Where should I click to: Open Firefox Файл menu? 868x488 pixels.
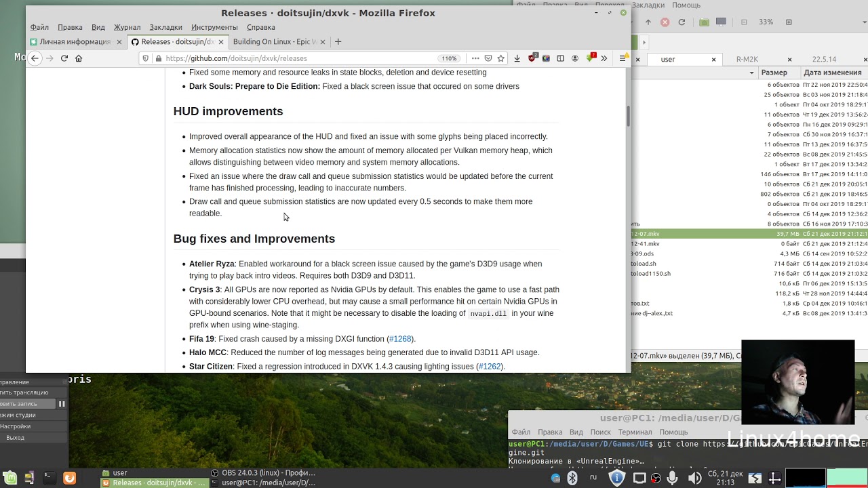coord(39,27)
